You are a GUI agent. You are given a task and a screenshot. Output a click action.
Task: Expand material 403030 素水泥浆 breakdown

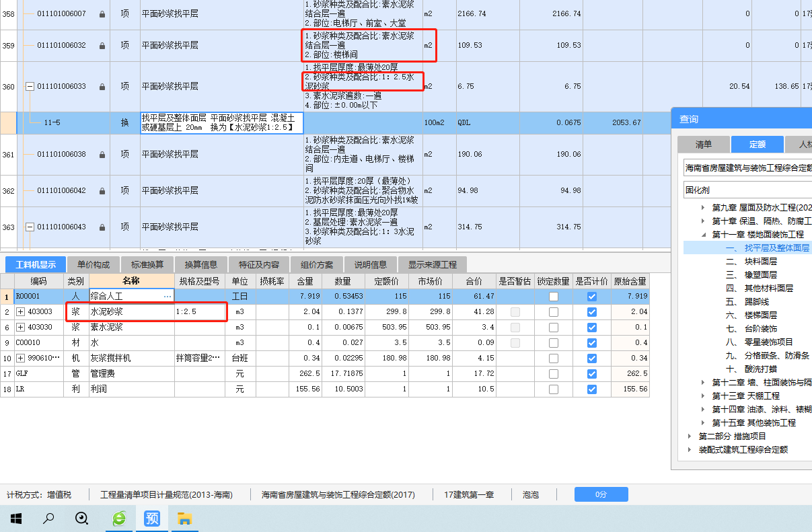[20, 328]
